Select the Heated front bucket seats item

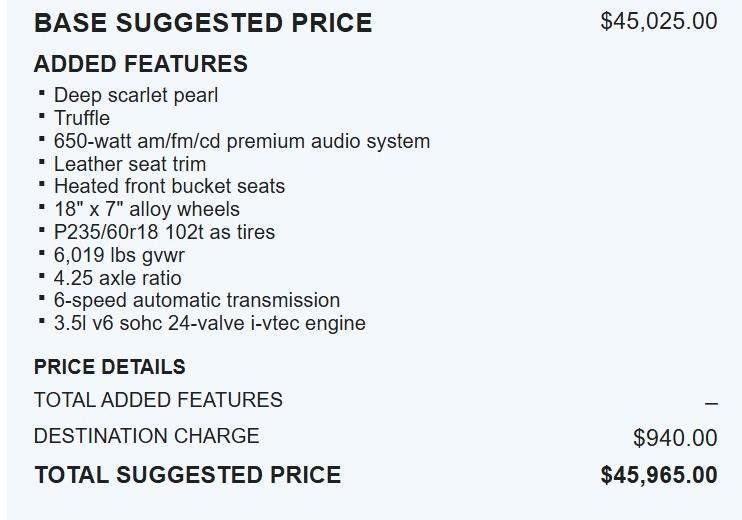[169, 186]
